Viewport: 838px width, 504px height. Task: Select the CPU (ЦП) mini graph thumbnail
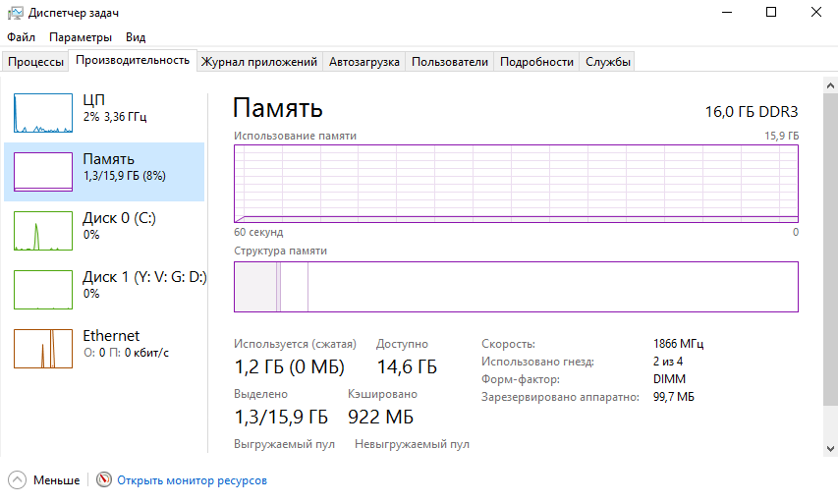pyautogui.click(x=43, y=112)
